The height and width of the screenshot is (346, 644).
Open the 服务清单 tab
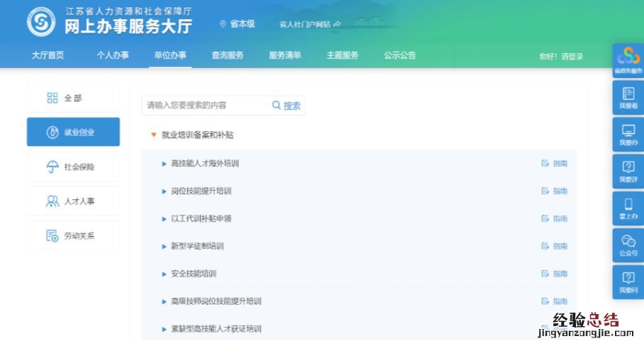coord(285,55)
